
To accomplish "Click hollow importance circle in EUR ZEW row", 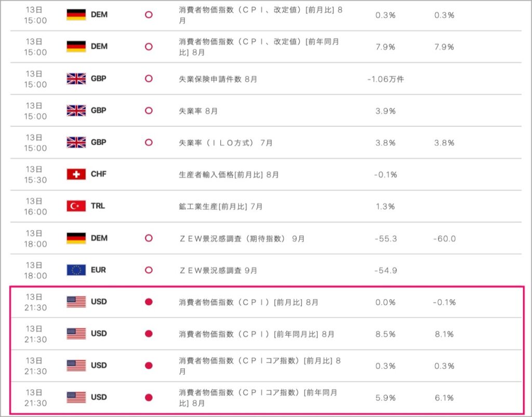I will click(x=149, y=270).
